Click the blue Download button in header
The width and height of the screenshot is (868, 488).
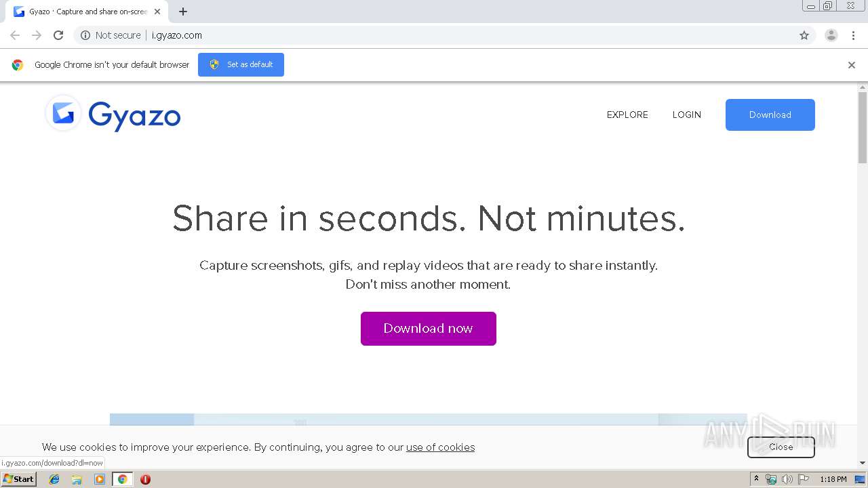770,115
